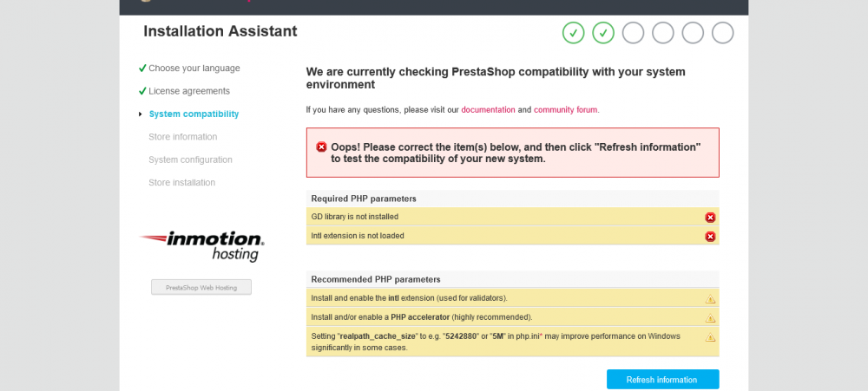Click the Intl extension error icon
The height and width of the screenshot is (391, 868).
click(x=710, y=237)
